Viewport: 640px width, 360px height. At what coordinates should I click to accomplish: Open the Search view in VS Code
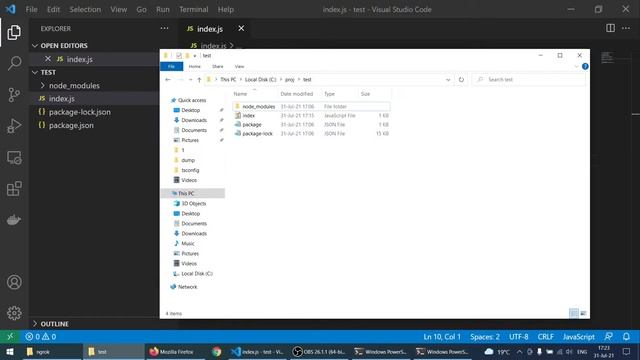tap(14, 63)
